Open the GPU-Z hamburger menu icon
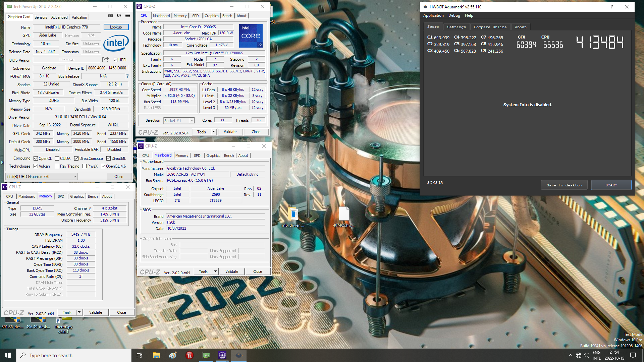 click(x=128, y=16)
